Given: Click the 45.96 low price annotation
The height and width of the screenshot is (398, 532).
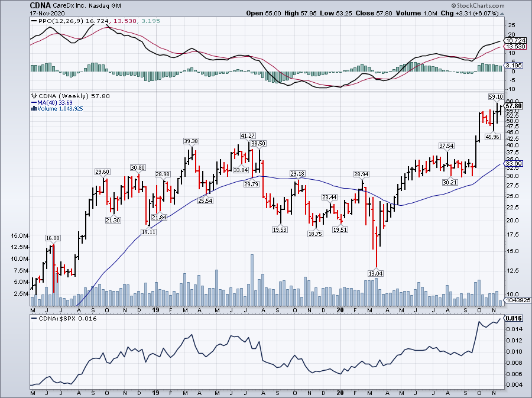Looking at the screenshot, I should [492, 137].
